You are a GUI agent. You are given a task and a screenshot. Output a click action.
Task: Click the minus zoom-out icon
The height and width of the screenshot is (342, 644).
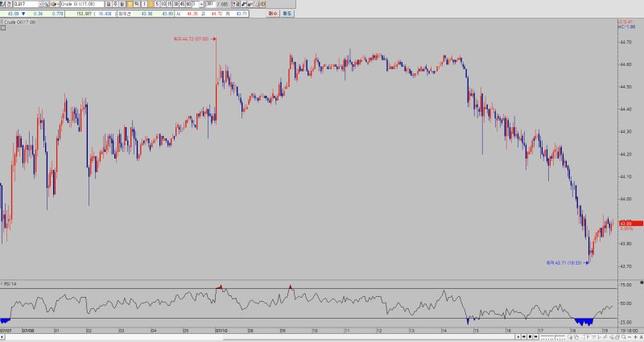(x=630, y=336)
